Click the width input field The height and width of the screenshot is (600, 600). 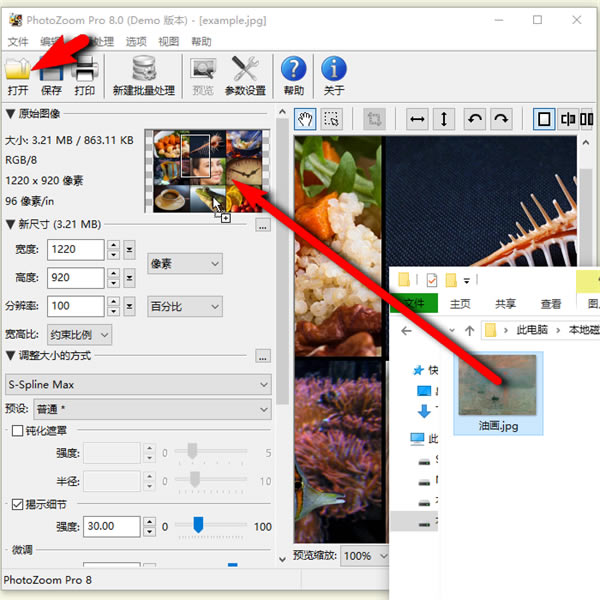(x=75, y=250)
